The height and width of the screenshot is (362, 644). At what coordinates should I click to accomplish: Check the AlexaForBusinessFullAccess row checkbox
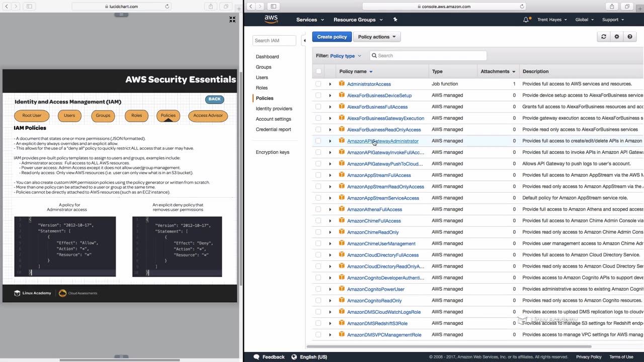[x=318, y=107]
